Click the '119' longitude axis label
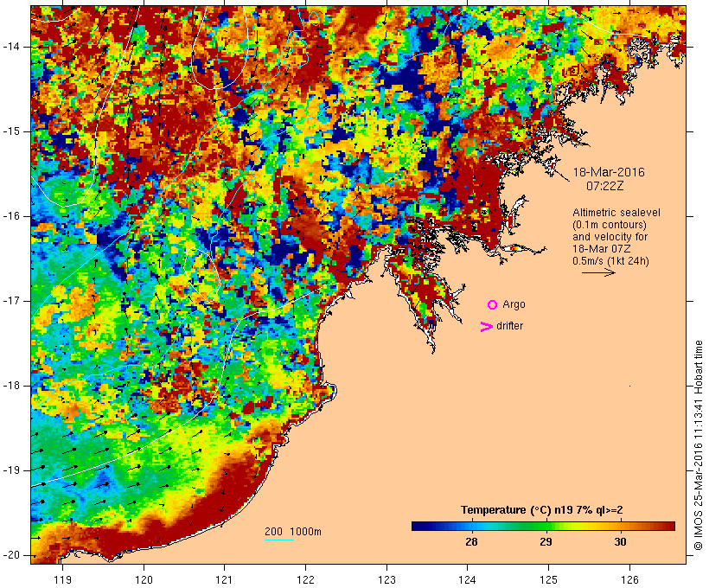 pos(62,579)
